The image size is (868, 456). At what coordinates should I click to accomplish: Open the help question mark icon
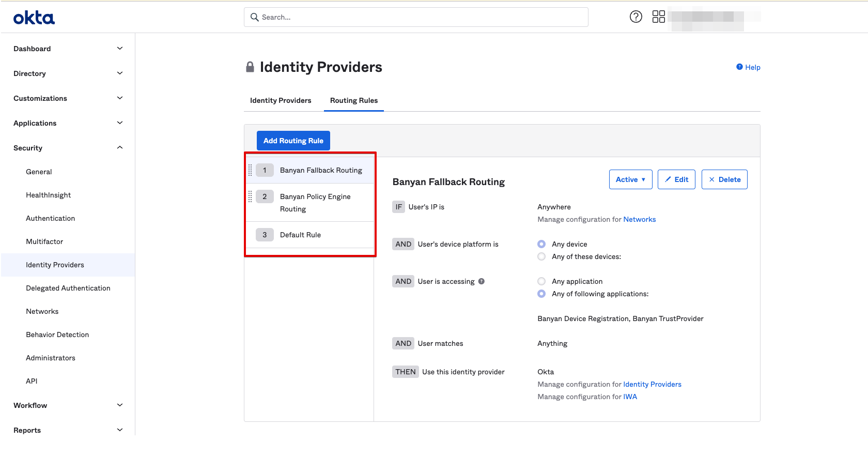[636, 17]
